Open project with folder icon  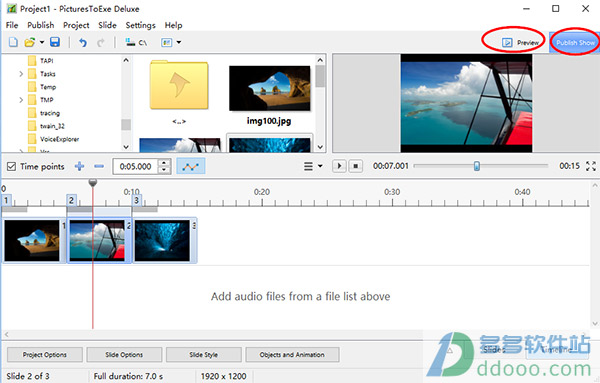[29, 42]
